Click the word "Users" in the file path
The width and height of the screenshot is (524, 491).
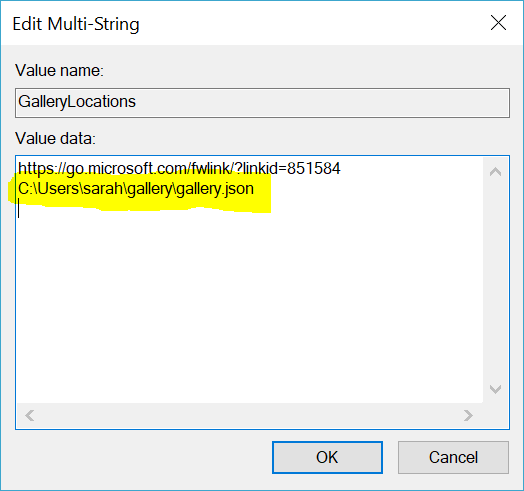coord(58,189)
